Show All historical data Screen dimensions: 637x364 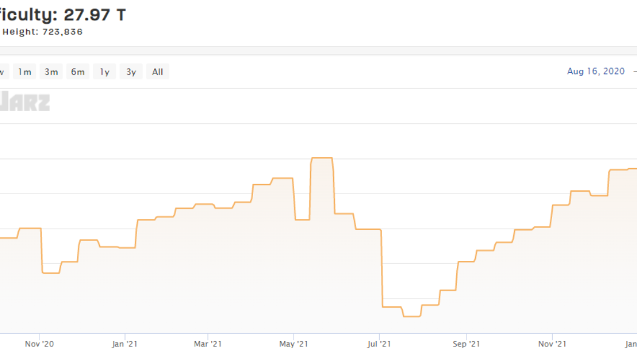[x=157, y=72]
